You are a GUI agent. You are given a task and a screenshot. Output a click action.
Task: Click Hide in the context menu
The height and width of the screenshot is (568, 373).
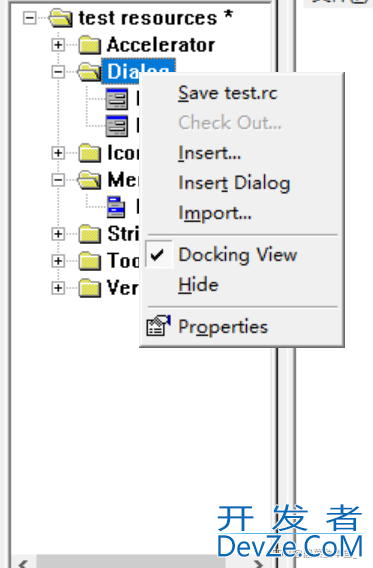[198, 285]
